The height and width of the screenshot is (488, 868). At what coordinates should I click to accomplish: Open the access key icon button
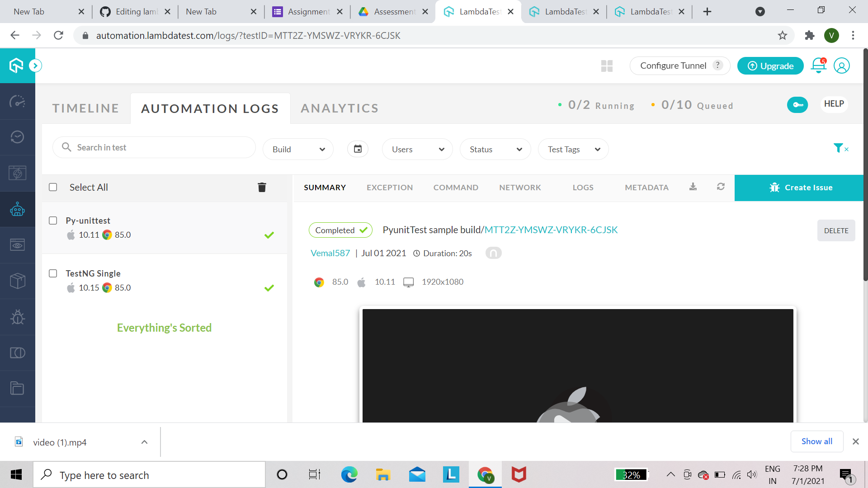tap(797, 105)
